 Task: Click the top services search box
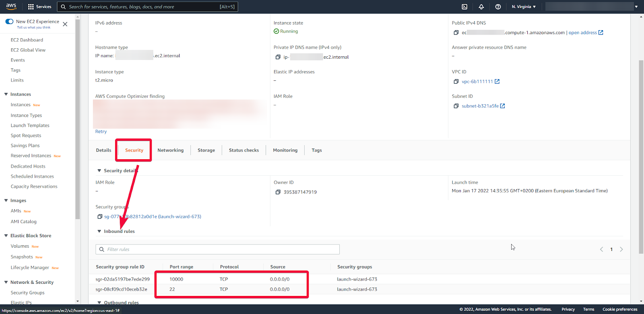[148, 7]
